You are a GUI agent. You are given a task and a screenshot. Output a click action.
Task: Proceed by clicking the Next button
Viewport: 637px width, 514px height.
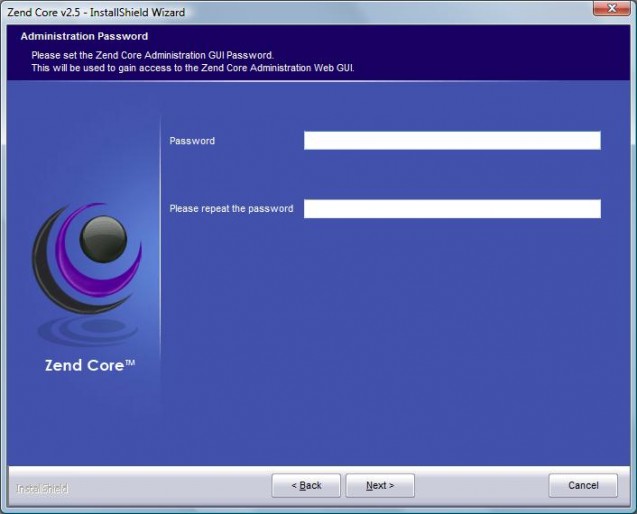point(380,485)
